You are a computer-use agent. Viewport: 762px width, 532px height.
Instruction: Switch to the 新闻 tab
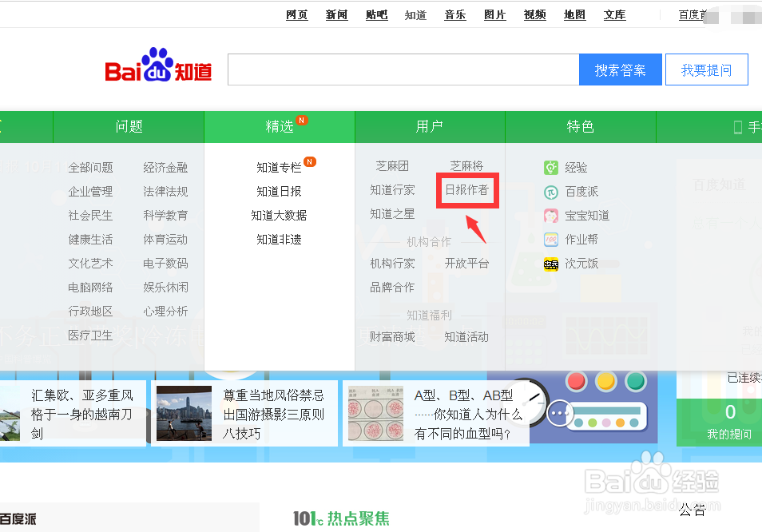[335, 14]
